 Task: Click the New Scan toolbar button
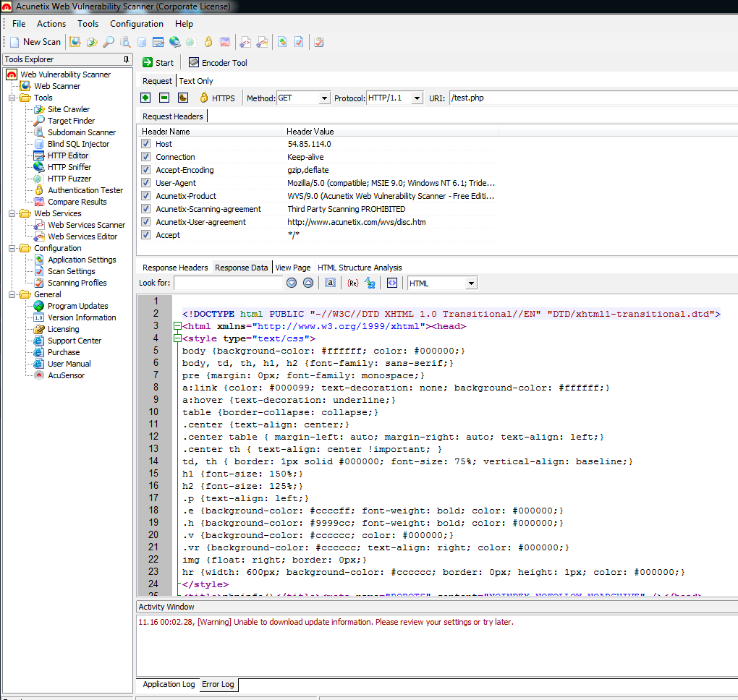35,42
